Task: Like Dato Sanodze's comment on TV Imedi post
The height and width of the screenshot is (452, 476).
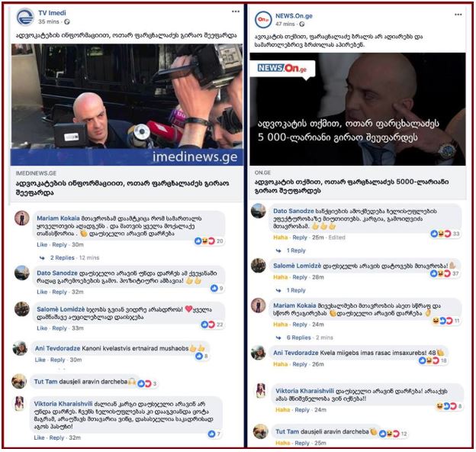Action: 42,292
